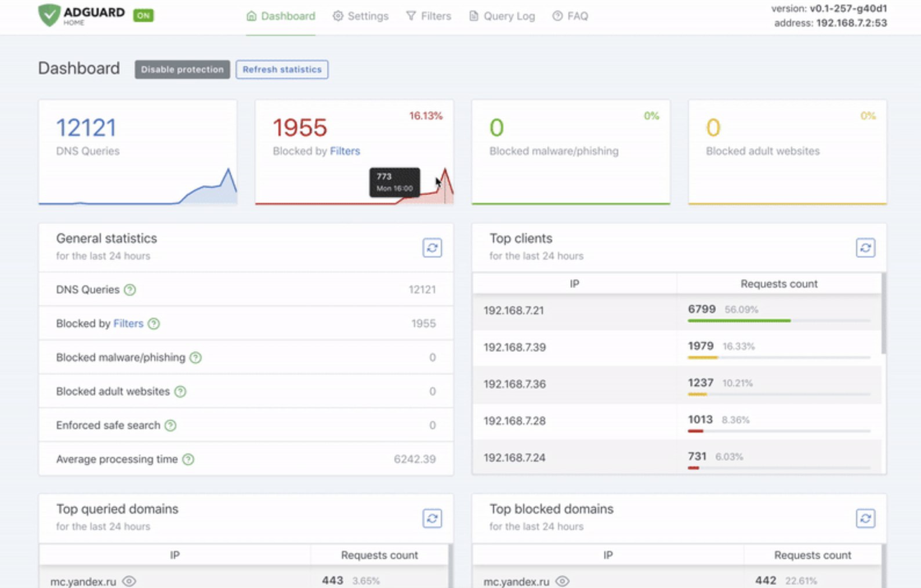The width and height of the screenshot is (921, 588).
Task: Click the Top clients scrollbar
Action: click(x=883, y=313)
